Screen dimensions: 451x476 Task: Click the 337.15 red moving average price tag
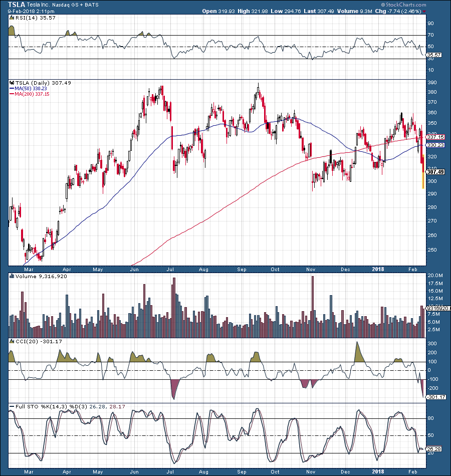point(435,137)
